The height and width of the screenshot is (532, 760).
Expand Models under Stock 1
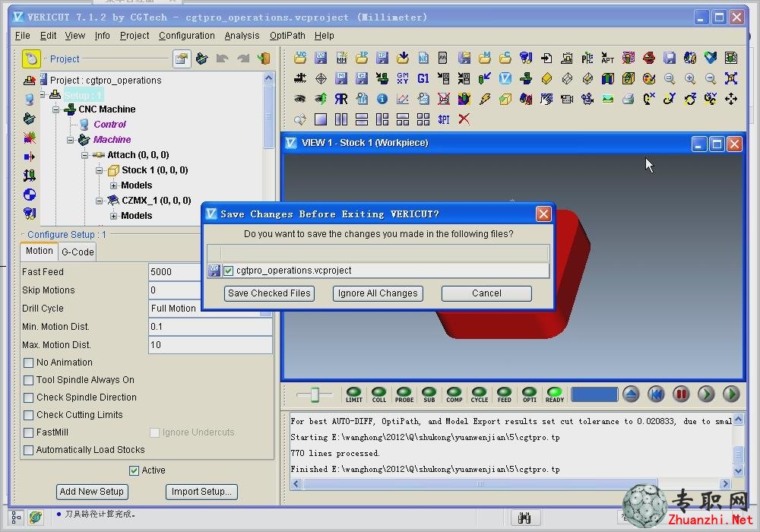pos(113,185)
